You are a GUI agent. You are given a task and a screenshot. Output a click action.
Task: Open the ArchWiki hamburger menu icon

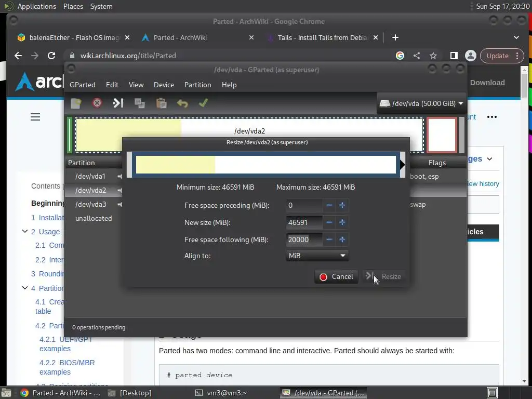coord(35,117)
